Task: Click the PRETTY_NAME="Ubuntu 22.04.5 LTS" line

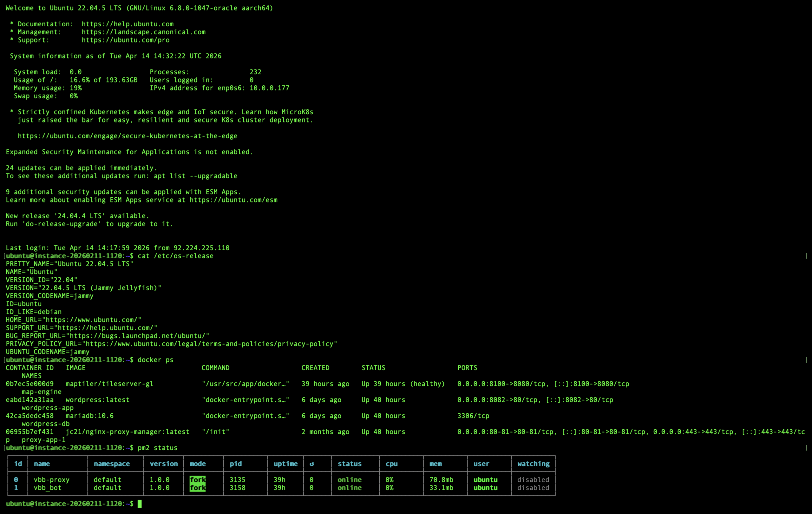Action: point(69,264)
